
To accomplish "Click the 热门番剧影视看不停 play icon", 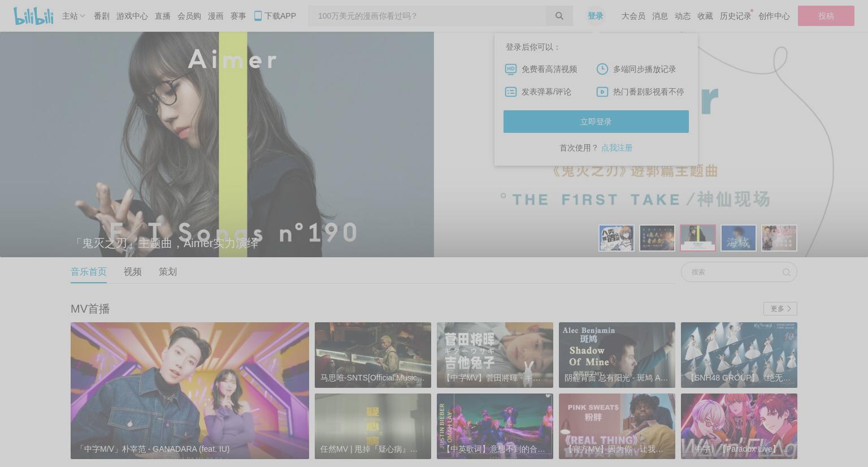I will (x=602, y=92).
